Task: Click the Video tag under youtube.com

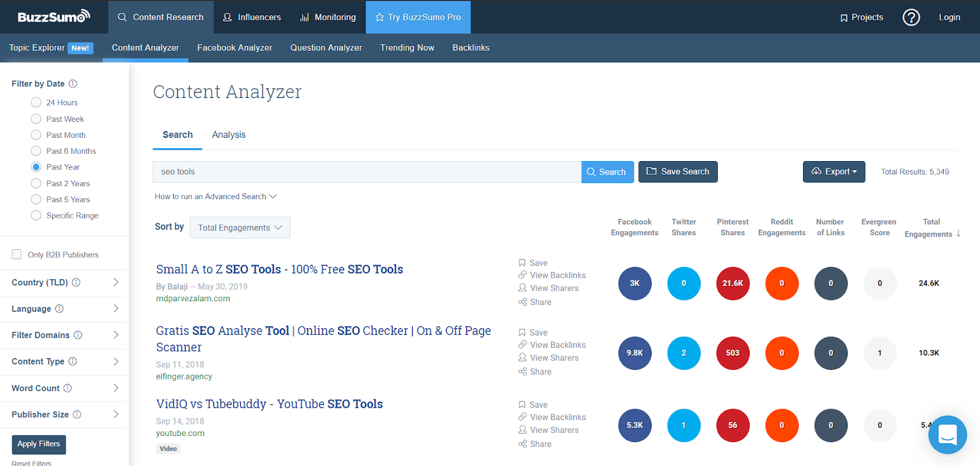Action: tap(168, 449)
